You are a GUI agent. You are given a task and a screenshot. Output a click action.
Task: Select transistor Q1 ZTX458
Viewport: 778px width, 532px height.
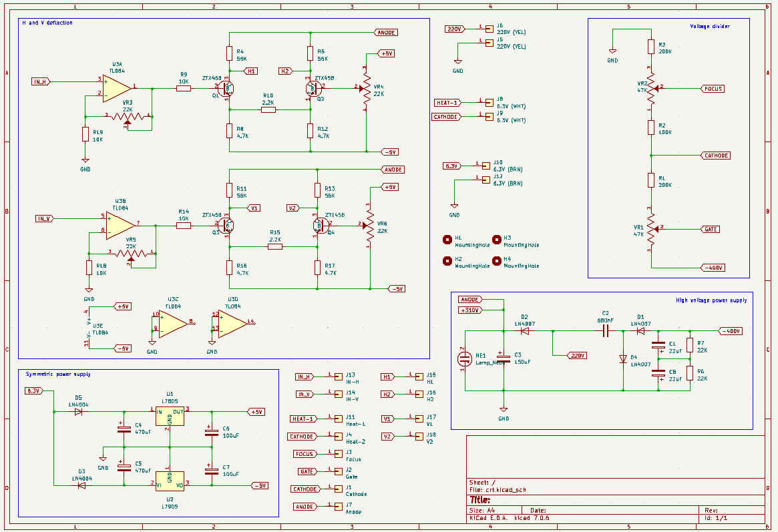pos(227,89)
